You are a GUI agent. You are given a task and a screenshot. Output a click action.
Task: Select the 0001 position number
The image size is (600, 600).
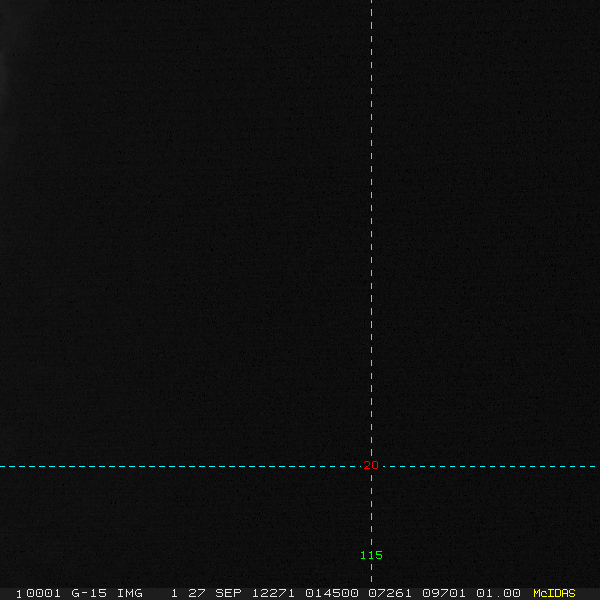[43, 593]
